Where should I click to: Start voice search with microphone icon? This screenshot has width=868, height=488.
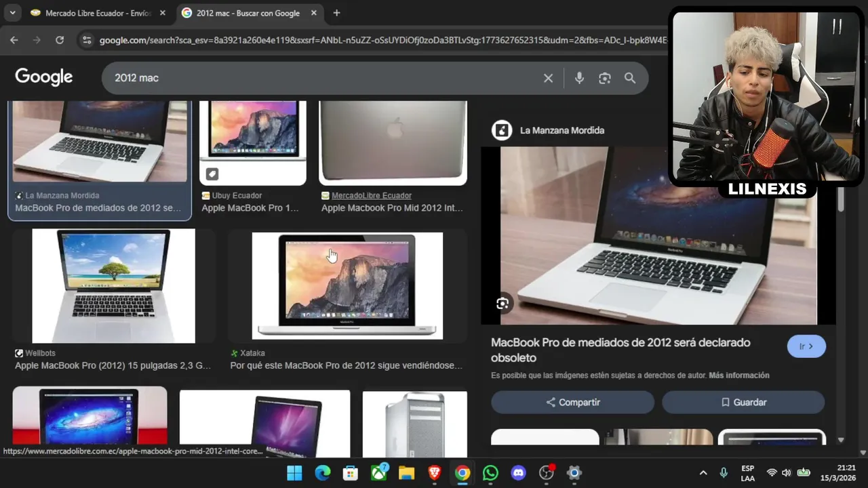coord(579,78)
